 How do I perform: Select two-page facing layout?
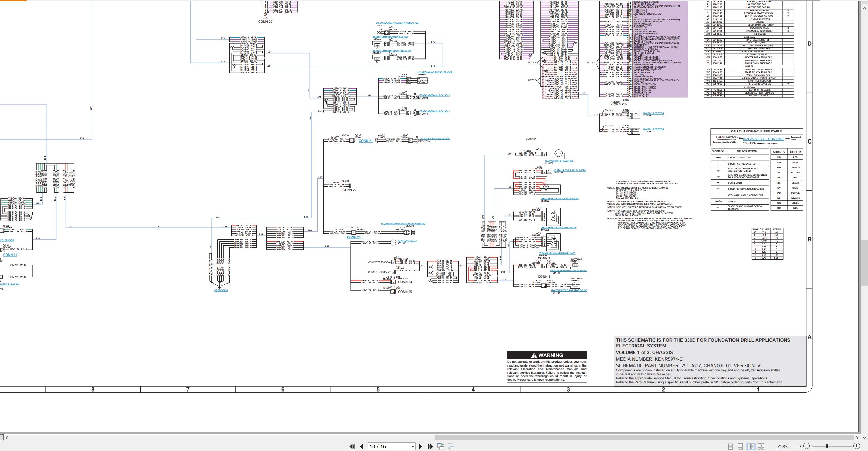(x=751, y=446)
